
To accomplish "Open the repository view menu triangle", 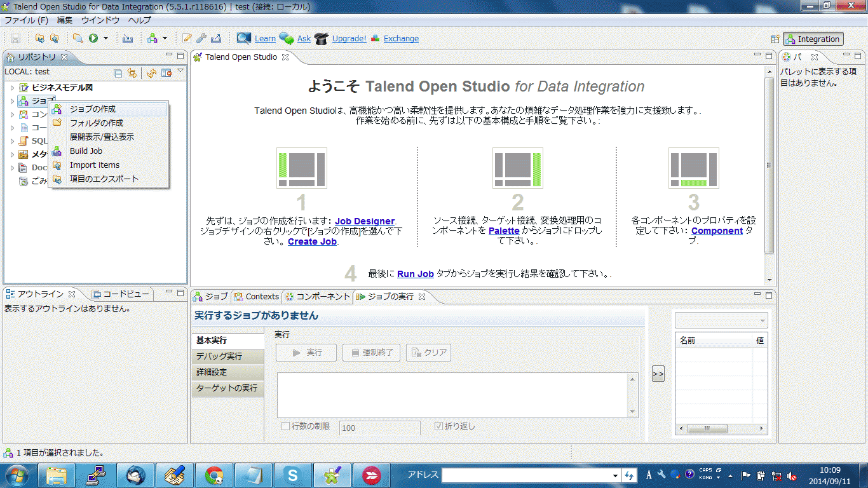I will tap(180, 71).
